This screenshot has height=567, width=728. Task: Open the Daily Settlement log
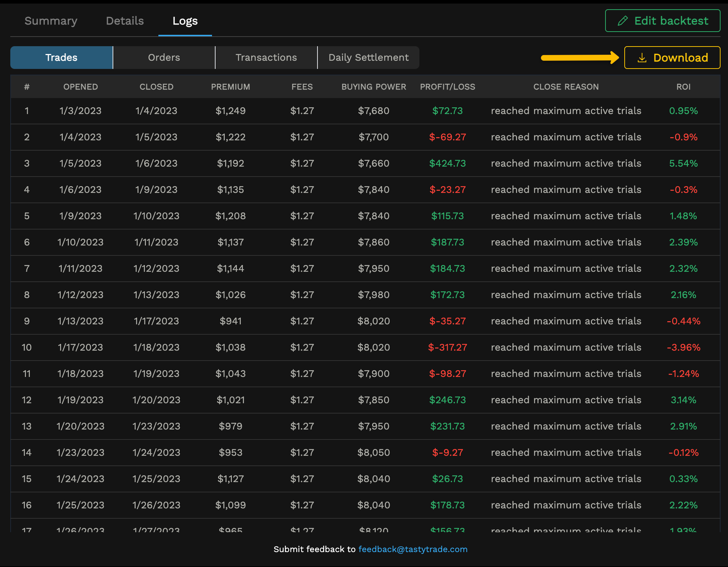[368, 58]
